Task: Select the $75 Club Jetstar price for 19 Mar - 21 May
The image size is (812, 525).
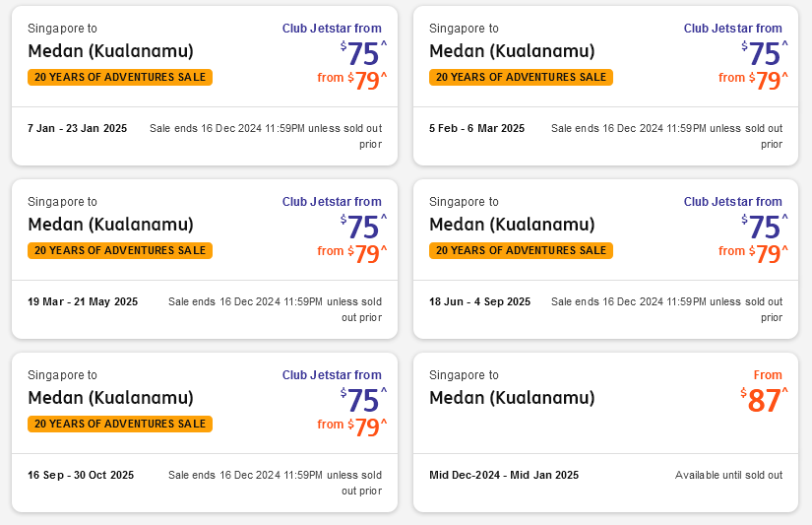Action: 363,228
